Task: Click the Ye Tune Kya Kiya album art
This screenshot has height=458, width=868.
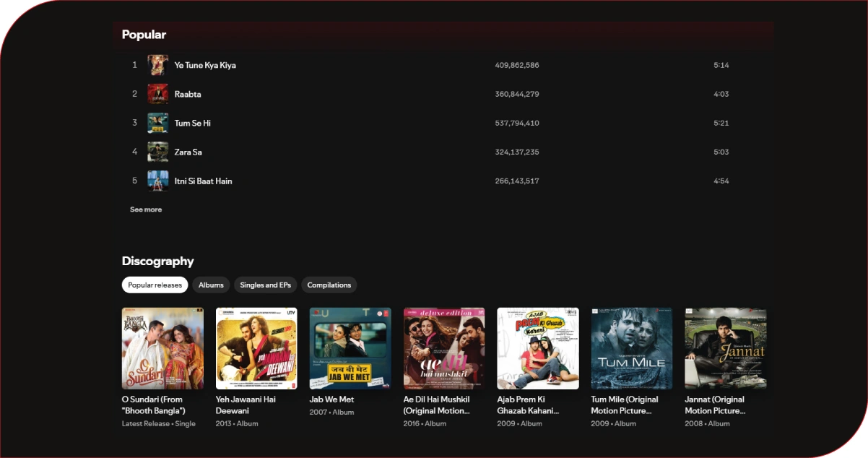Action: coord(157,65)
